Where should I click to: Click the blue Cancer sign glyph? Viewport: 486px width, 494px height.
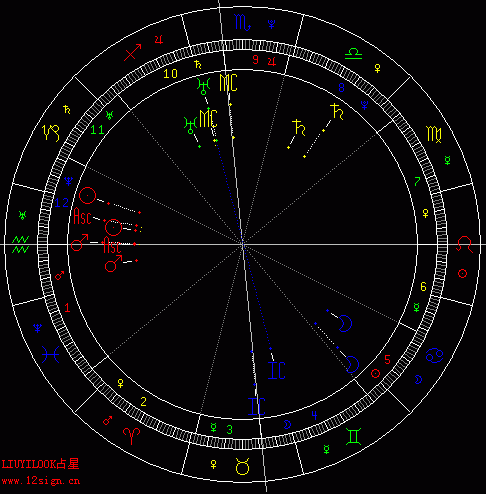click(x=435, y=356)
